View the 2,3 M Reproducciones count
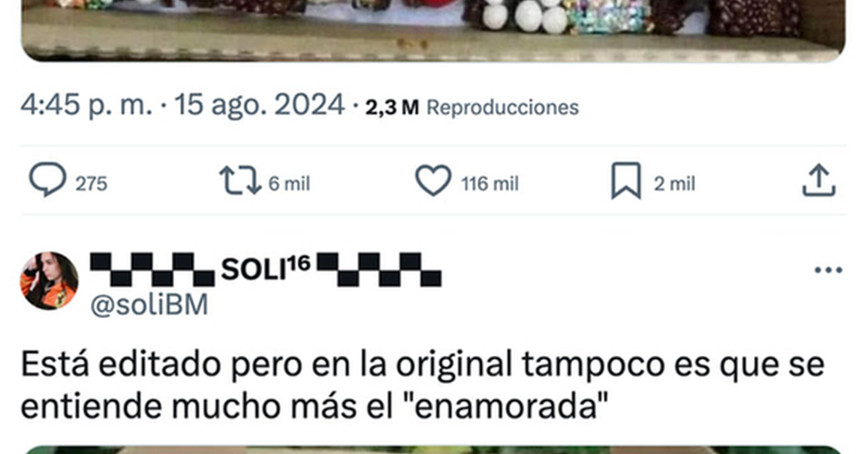Image resolution: width=868 pixels, height=454 pixels. [472, 107]
